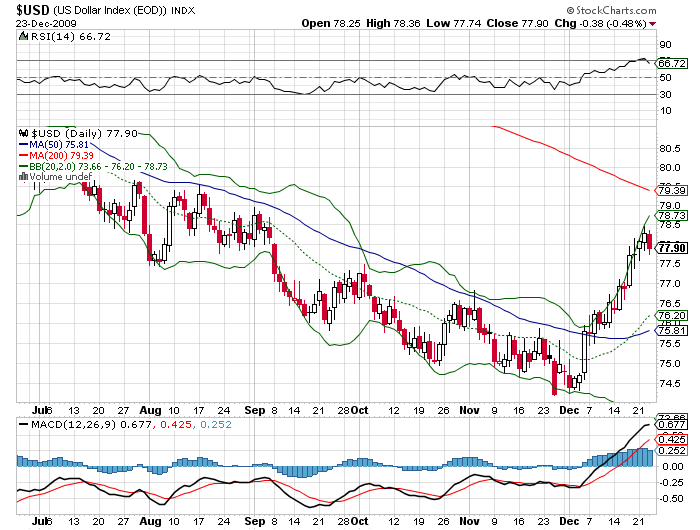Click Sep on the price chart date axis
This screenshot has height=530, width=700.
click(255, 410)
